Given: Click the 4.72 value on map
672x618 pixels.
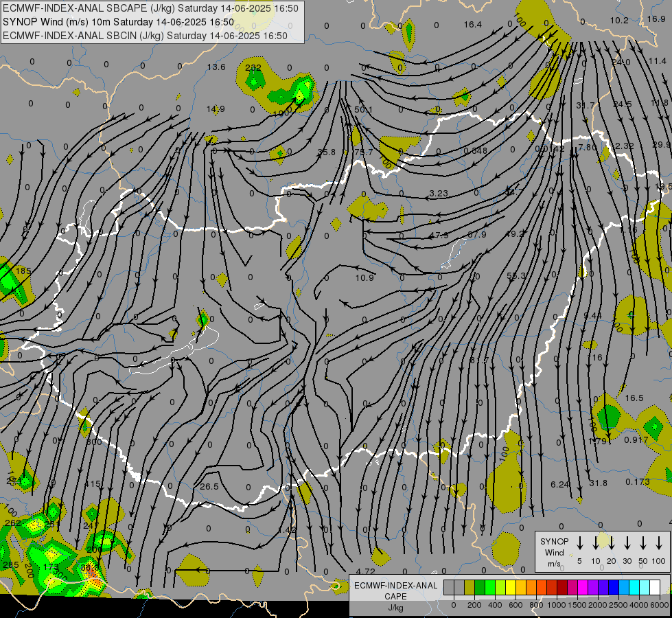Looking at the screenshot, I should point(366,572).
